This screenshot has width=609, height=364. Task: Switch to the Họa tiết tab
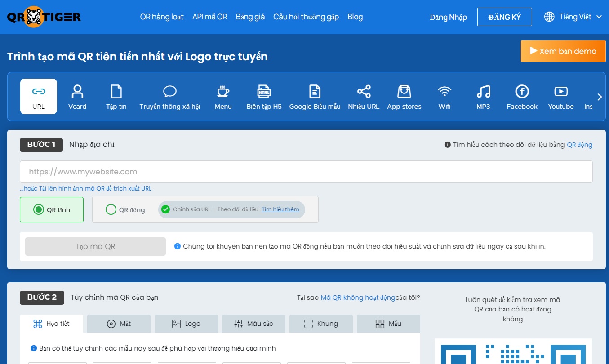(x=51, y=324)
